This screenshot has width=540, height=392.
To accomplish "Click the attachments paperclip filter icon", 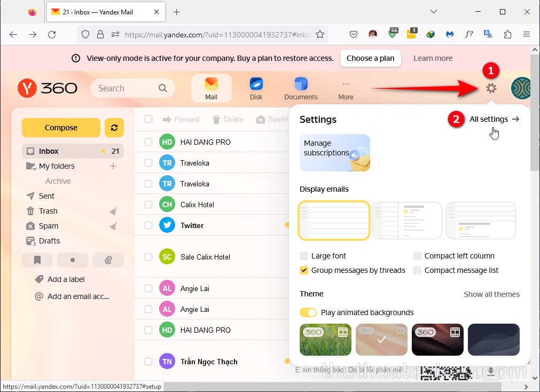I will tap(108, 260).
